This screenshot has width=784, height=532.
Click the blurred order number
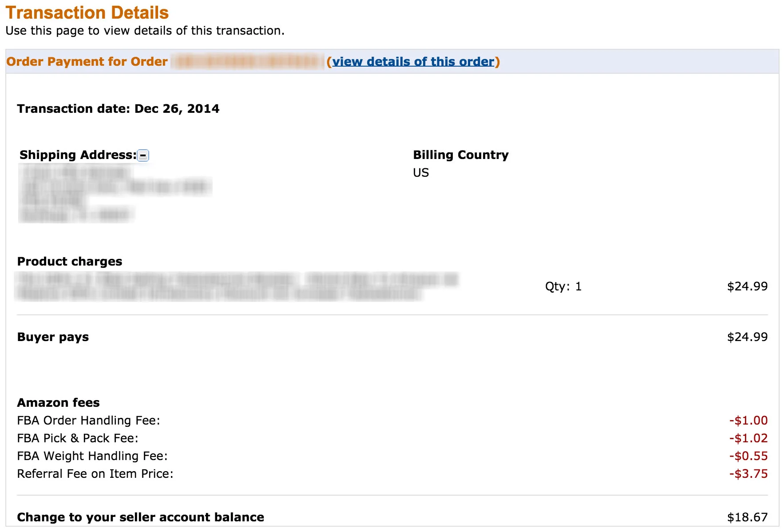point(247,62)
